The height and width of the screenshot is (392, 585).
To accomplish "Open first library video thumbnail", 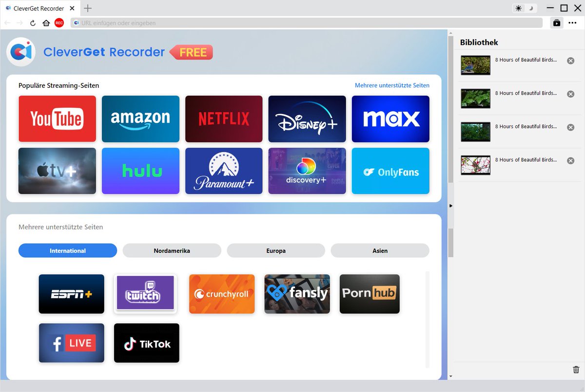I will 475,65.
